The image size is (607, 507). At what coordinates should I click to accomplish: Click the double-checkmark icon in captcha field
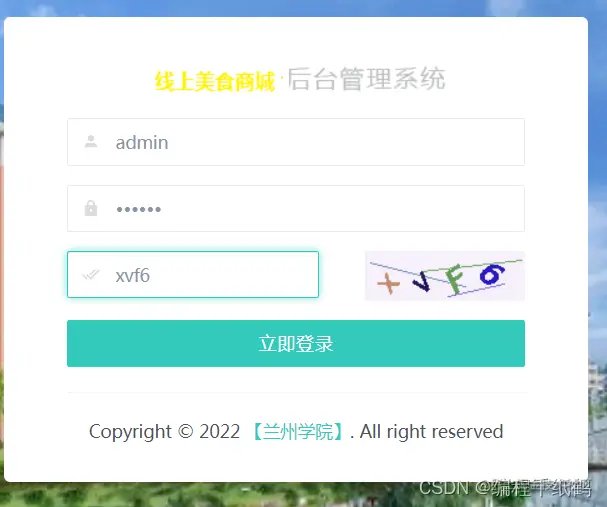pyautogui.click(x=91, y=275)
